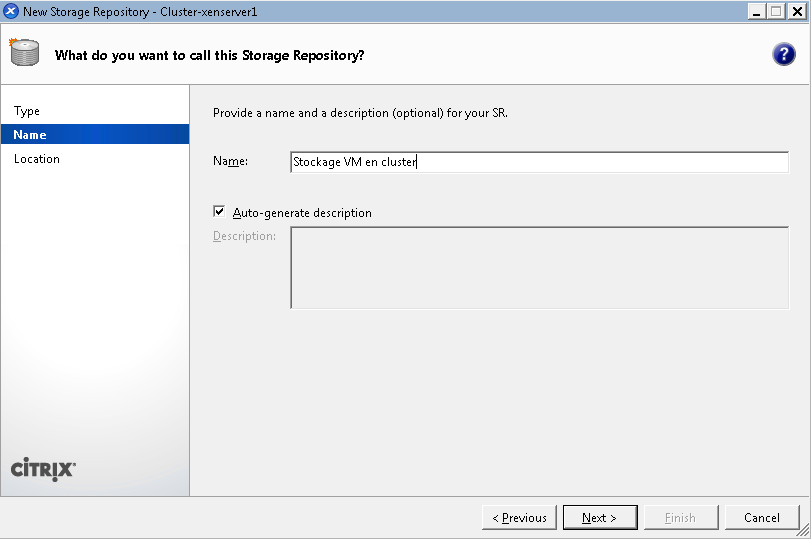Image resolution: width=811 pixels, height=539 pixels.
Task: Click inside the Description text area
Action: tap(538, 268)
